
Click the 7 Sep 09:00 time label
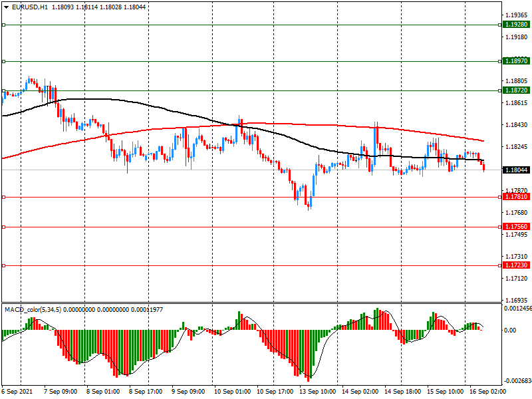click(61, 392)
